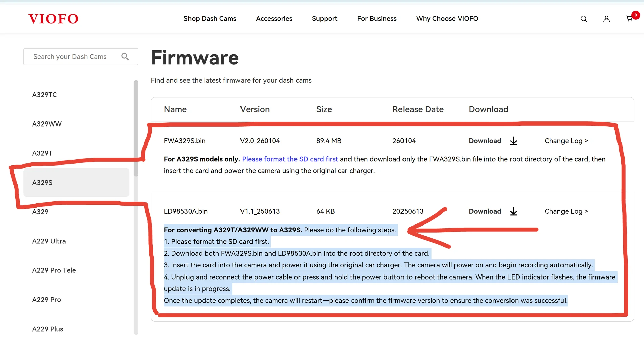This screenshot has width=644, height=350.
Task: Open the Support menu
Action: point(325,19)
